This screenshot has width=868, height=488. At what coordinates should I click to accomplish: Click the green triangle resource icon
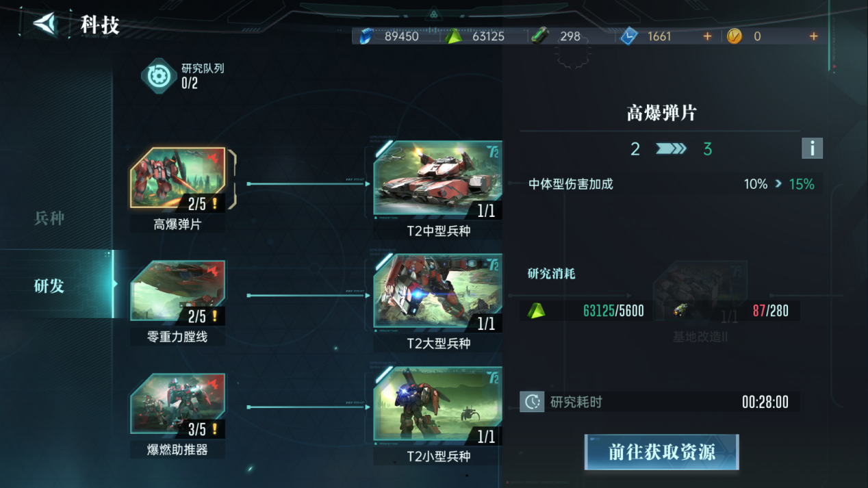[x=453, y=36]
